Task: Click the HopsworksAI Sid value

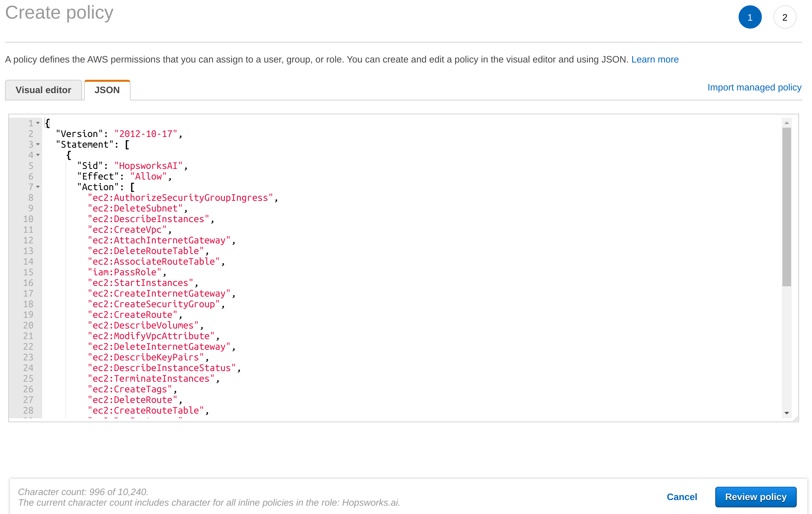Action: click(x=149, y=166)
